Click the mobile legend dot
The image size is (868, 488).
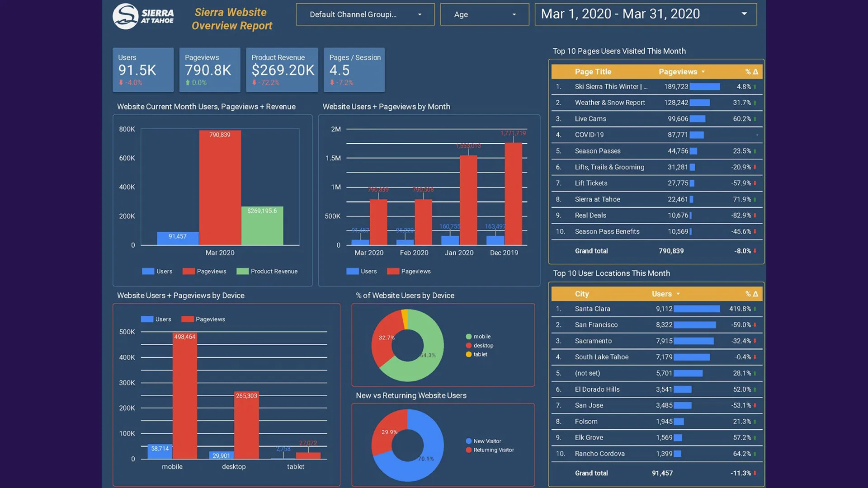point(469,337)
